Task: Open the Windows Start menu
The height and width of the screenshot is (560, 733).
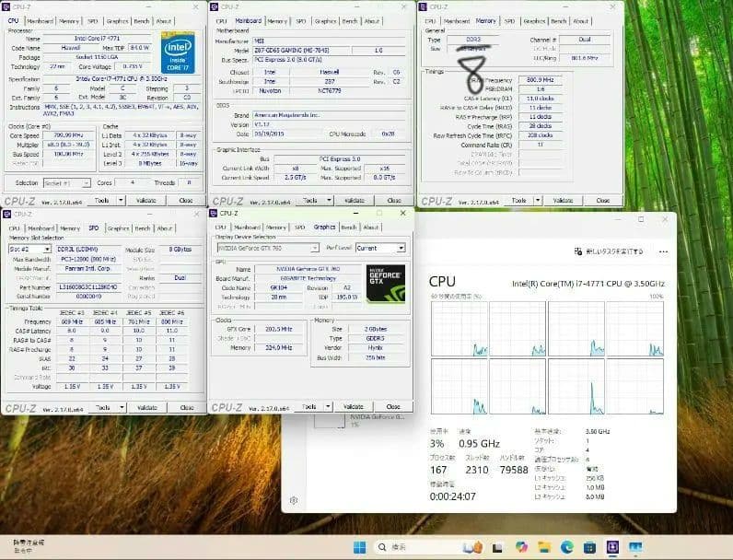Action: (360, 547)
